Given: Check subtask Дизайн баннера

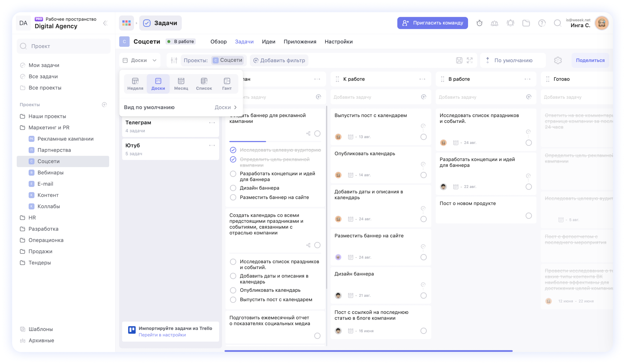Looking at the screenshot, I should tap(233, 188).
